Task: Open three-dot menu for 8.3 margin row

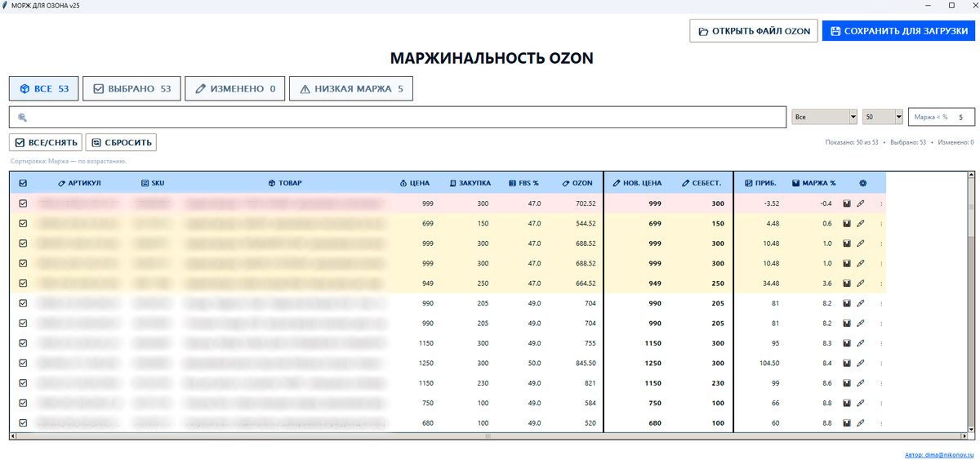Action: point(880,343)
